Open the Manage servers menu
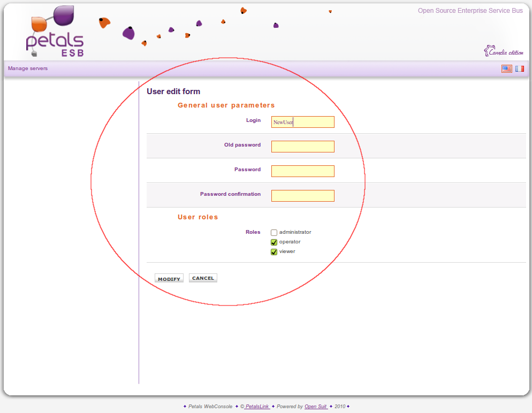 [x=28, y=68]
